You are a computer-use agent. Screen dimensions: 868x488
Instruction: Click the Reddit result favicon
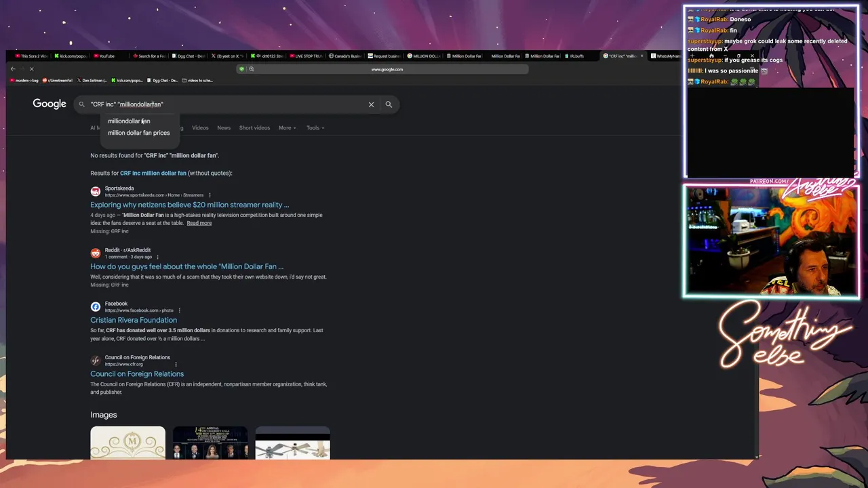pyautogui.click(x=96, y=253)
